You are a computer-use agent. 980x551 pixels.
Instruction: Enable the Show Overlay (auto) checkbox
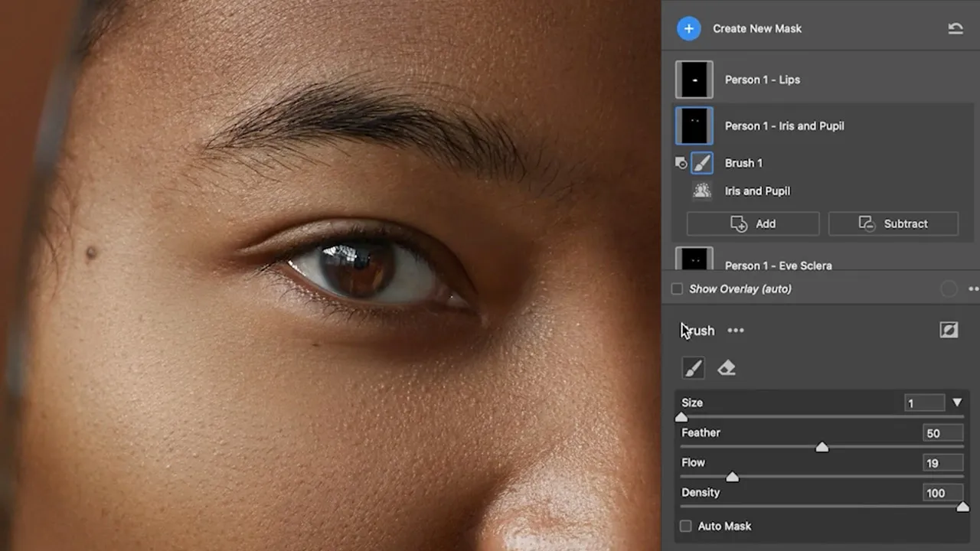point(677,289)
